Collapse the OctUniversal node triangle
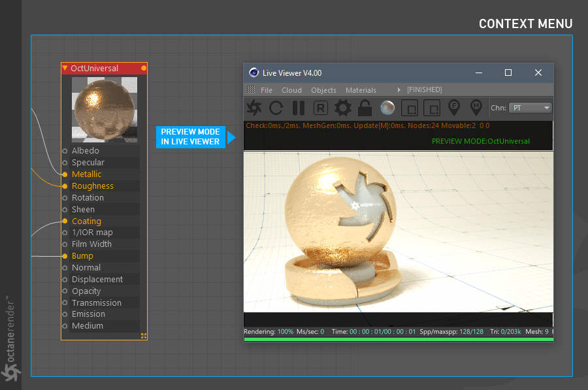The height and width of the screenshot is (390, 588). tap(65, 68)
